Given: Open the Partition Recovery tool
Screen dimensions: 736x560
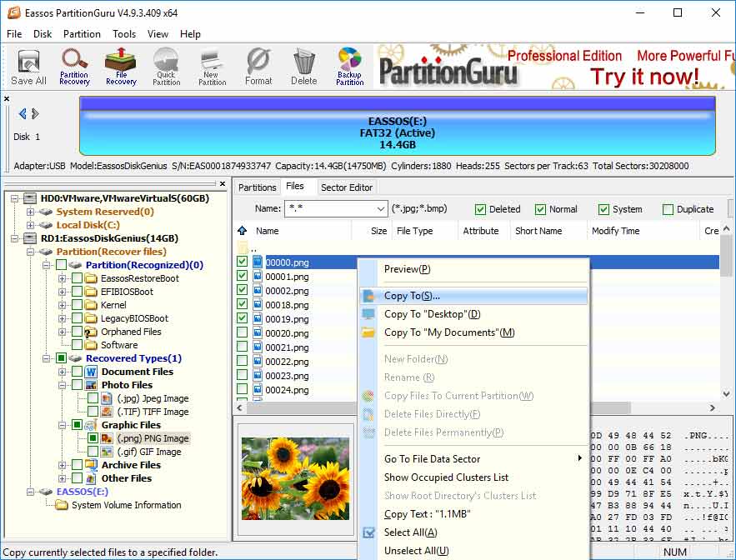Looking at the screenshot, I should click(x=74, y=67).
